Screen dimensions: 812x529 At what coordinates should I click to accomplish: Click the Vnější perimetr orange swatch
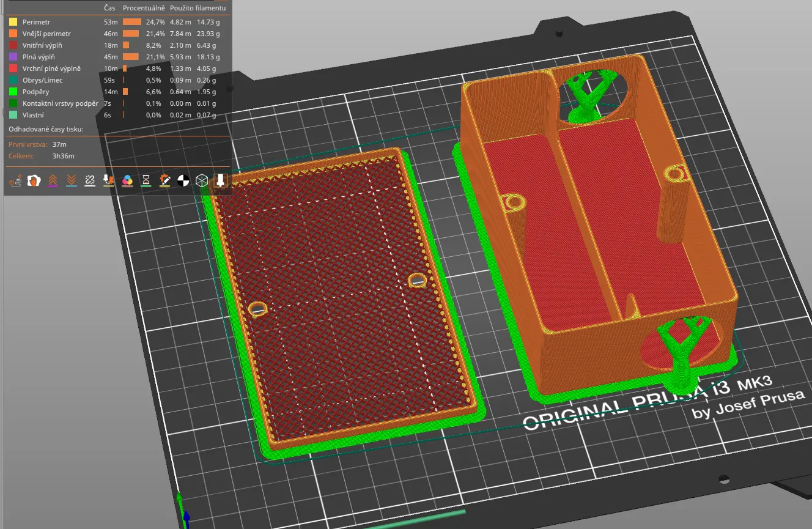point(13,34)
